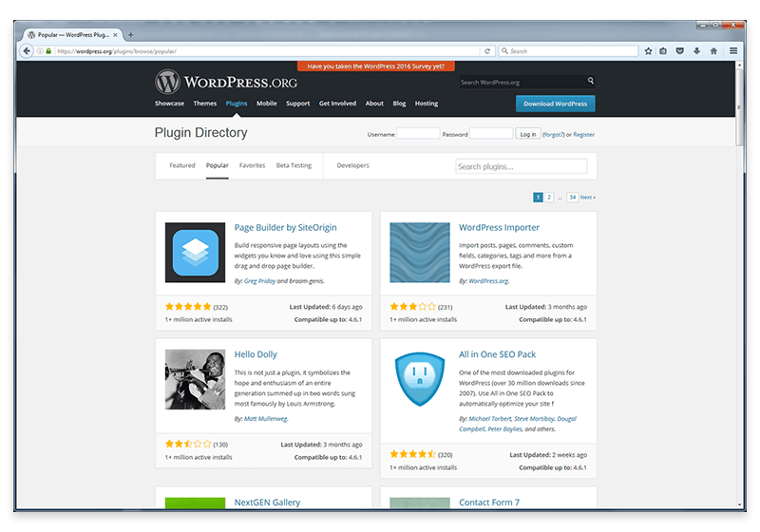Click the browser home icon
This screenshot has height=532, width=760.
[713, 51]
